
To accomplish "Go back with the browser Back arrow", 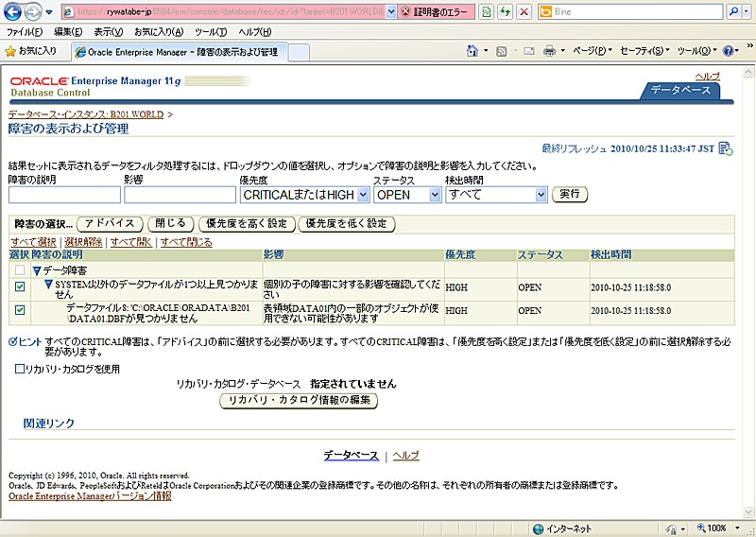I will pyautogui.click(x=13, y=11).
